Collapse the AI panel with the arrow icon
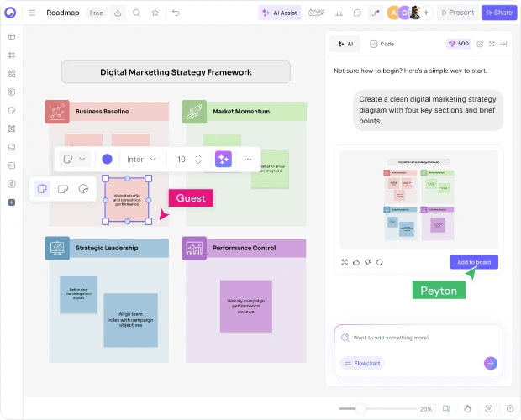Viewport: 521px width, 420px height. pyautogui.click(x=503, y=44)
